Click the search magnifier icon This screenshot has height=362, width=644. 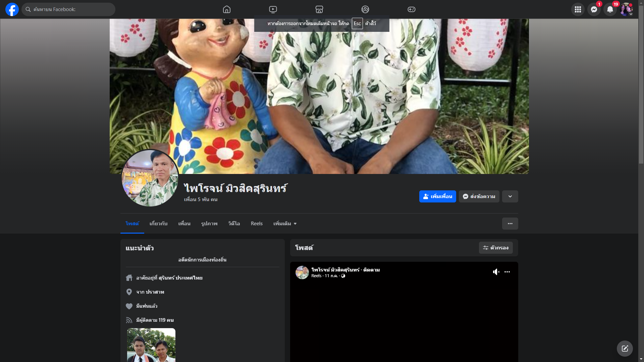click(28, 9)
